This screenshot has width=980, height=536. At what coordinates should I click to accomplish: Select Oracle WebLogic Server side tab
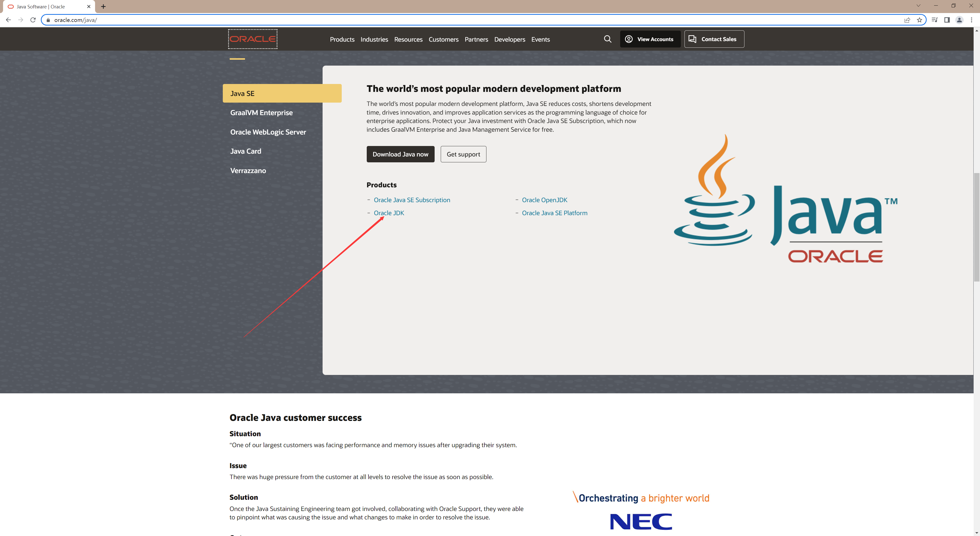pos(268,132)
